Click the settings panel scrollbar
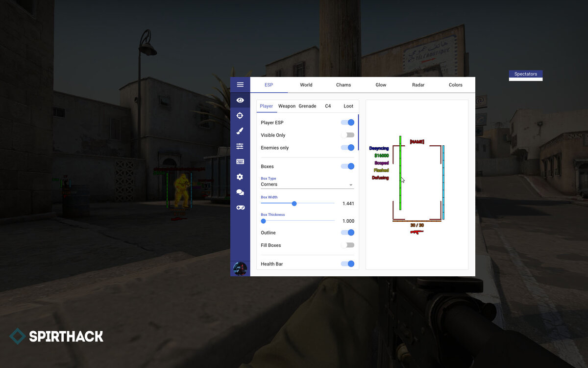588x368 pixels. pos(359,132)
